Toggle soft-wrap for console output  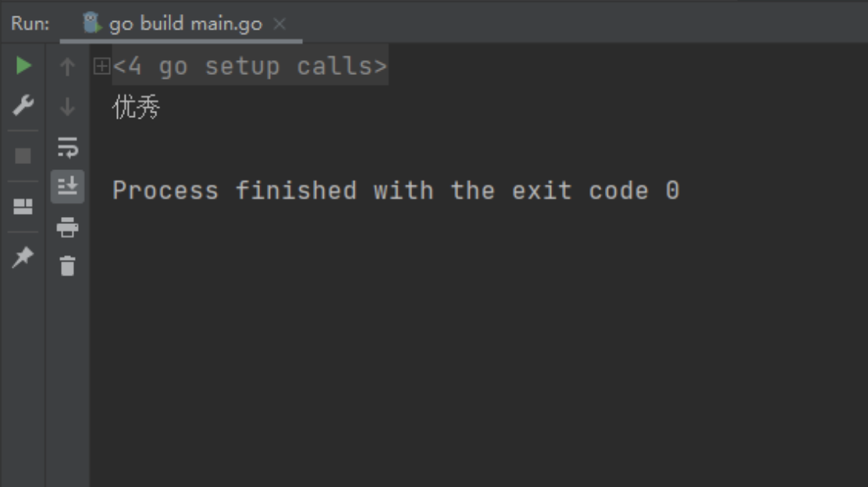tap(68, 148)
